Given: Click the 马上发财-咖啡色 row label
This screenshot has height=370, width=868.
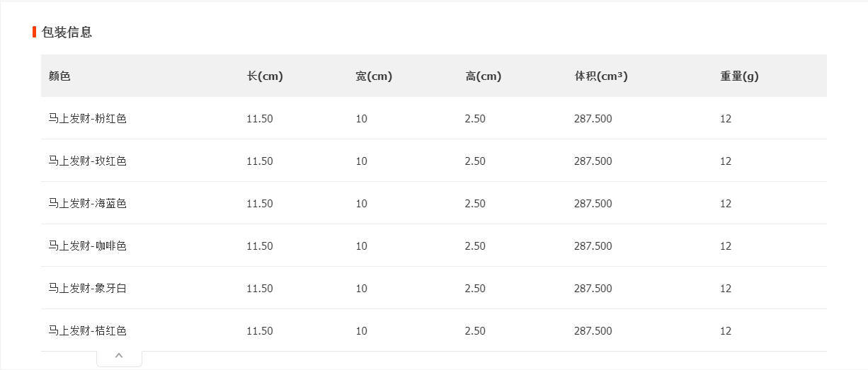Looking at the screenshot, I should tap(87, 246).
